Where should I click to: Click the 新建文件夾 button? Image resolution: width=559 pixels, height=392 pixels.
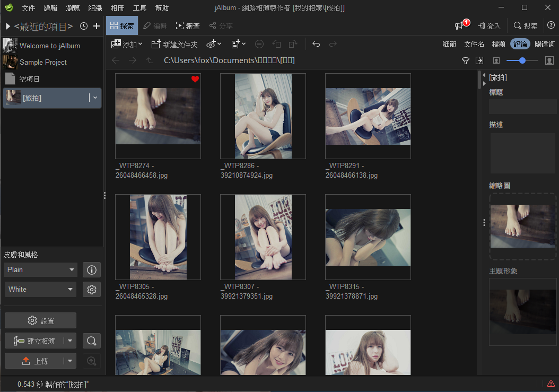point(174,44)
